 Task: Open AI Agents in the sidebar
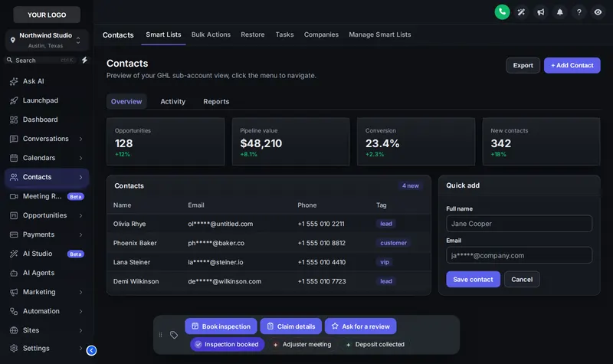pyautogui.click(x=47, y=273)
